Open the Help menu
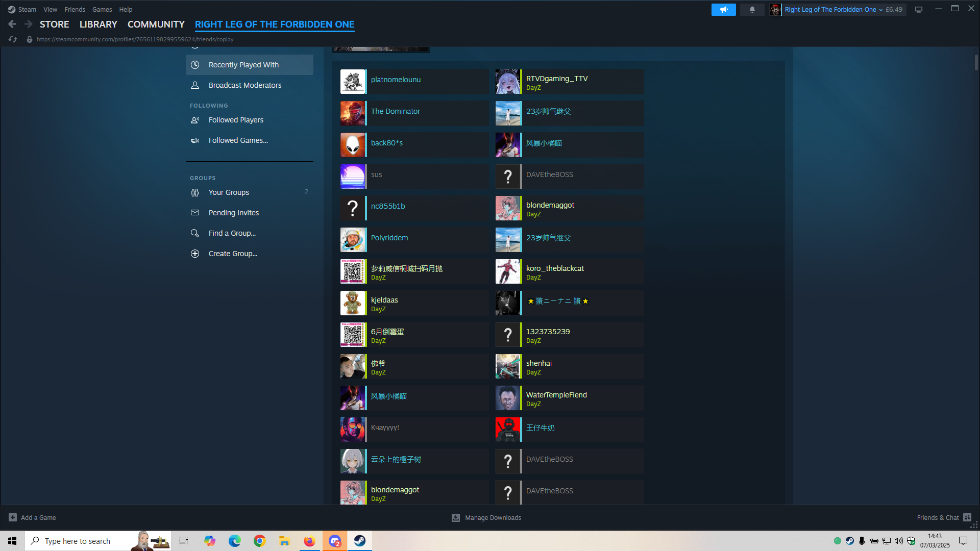This screenshot has width=980, height=551. pos(126,10)
